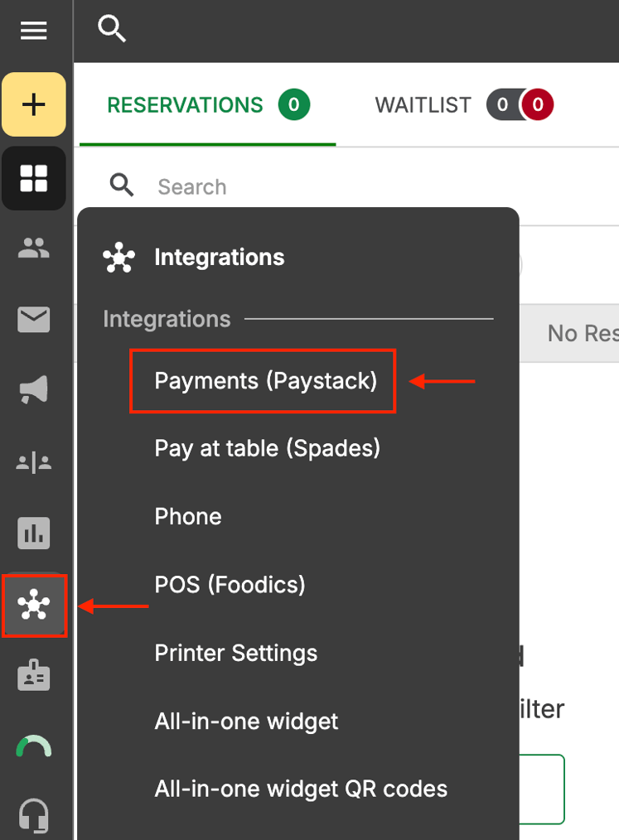This screenshot has width=619, height=840.
Task: Switch to the WAITLIST tab
Action: [x=423, y=105]
